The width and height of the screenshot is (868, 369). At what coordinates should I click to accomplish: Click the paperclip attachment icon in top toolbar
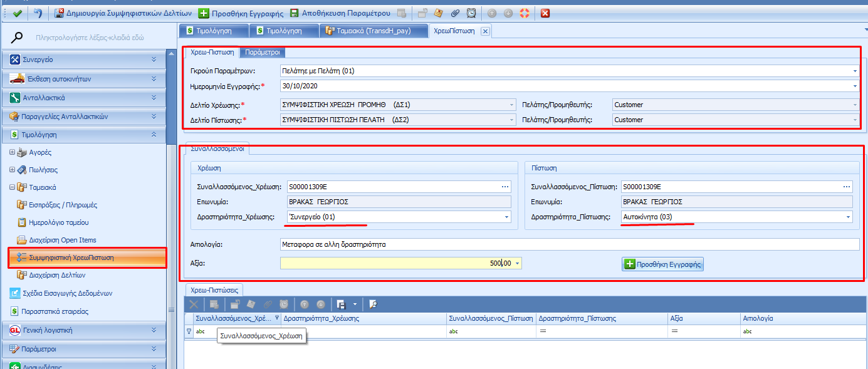[x=455, y=13]
